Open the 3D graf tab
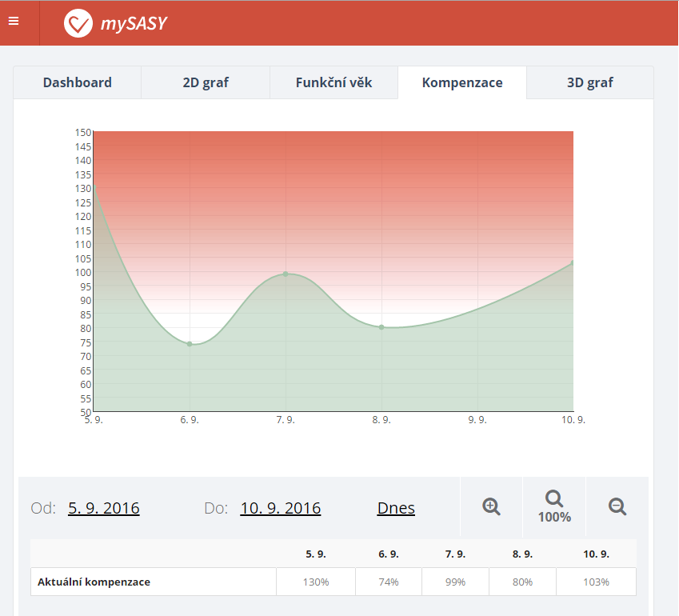Image resolution: width=679 pixels, height=616 pixels. [x=589, y=82]
